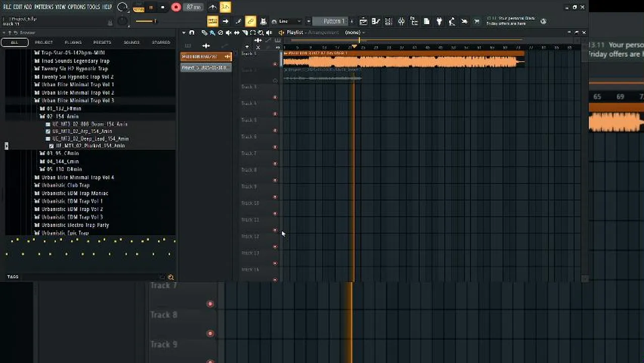Expand Urban Elite Minimal Trap Vol 4 folder

(x=74, y=177)
